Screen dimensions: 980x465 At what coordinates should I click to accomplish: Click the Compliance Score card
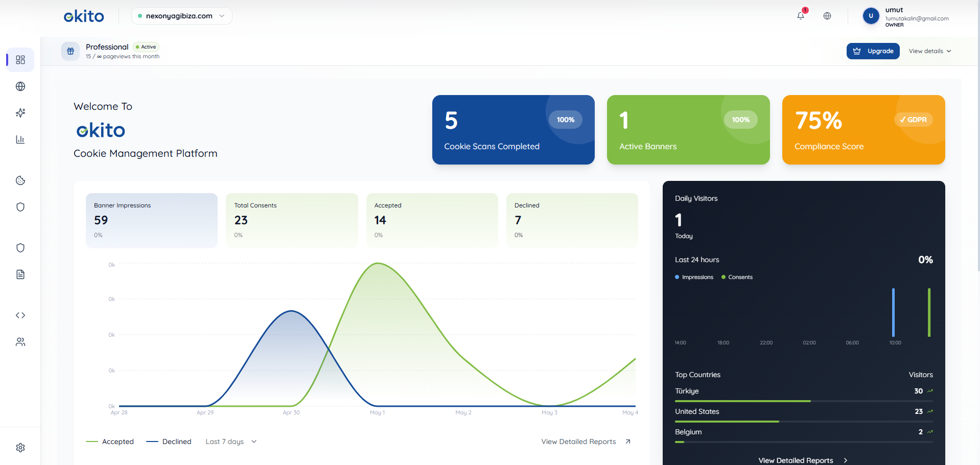pos(864,130)
